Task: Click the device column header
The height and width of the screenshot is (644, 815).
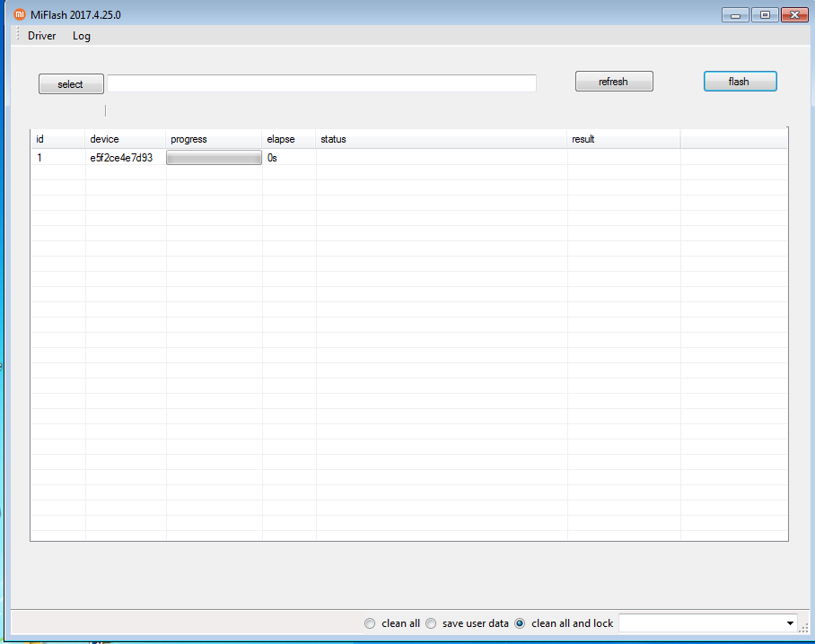Action: point(126,139)
